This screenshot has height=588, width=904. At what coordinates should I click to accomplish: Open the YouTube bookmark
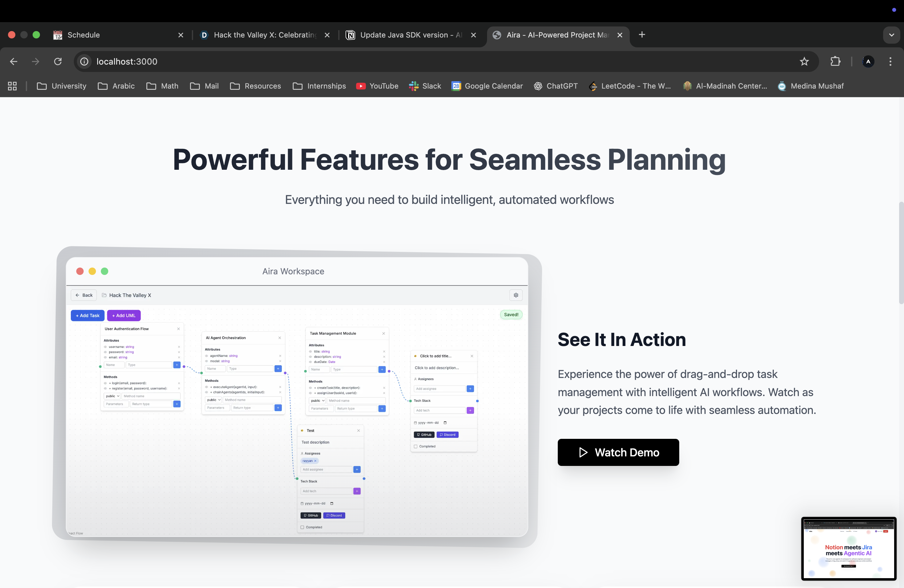[377, 86]
